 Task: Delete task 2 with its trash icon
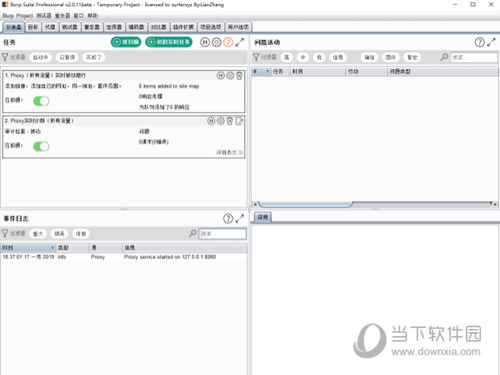230,121
